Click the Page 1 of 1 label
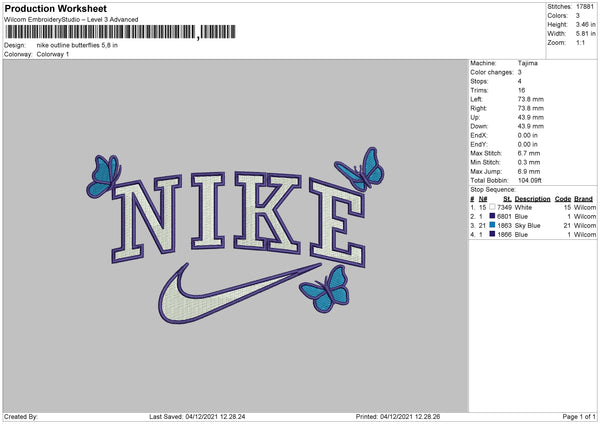The width and height of the screenshot is (600, 424). point(579,416)
